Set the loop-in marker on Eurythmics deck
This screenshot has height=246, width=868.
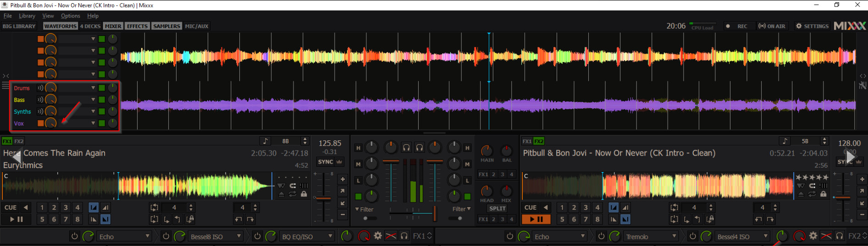166,219
